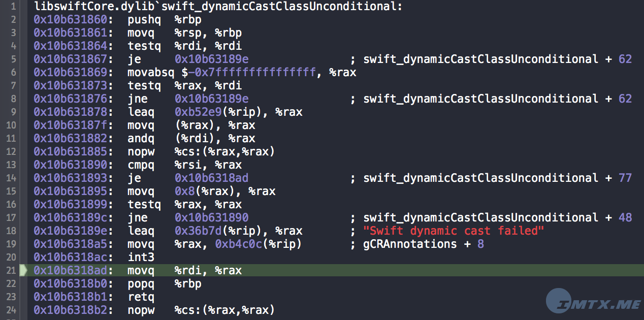Select address 0x10b631860 on pushq line
Screen dimensions: 644x320
tap(71, 20)
